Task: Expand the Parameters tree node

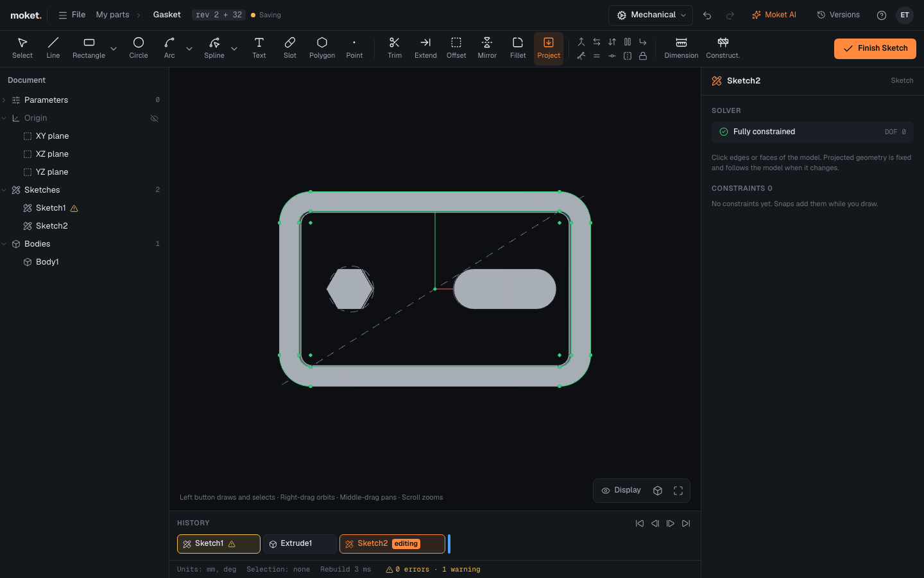Action: [4, 100]
